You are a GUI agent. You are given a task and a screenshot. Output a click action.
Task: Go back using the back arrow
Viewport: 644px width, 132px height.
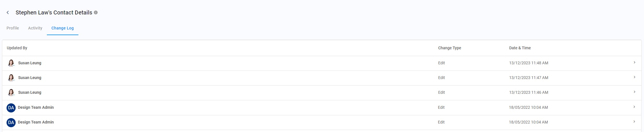pyautogui.click(x=8, y=12)
